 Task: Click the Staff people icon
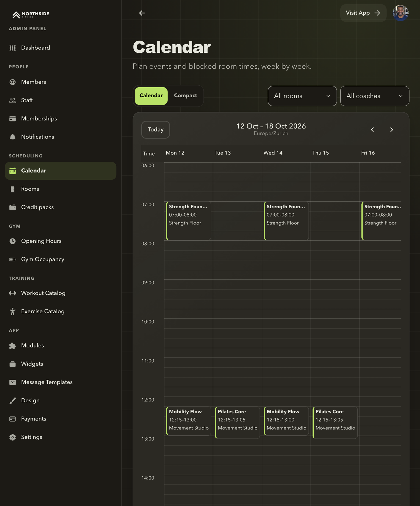click(13, 100)
